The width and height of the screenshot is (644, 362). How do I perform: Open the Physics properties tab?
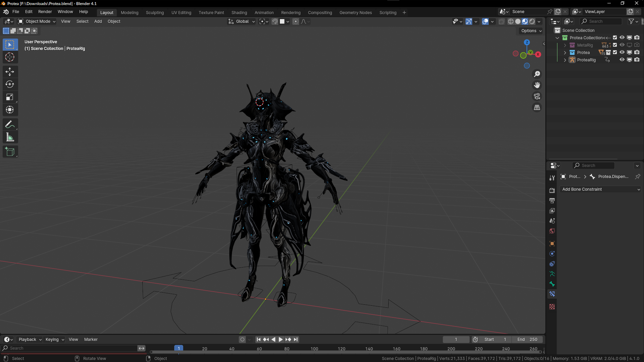point(552,254)
